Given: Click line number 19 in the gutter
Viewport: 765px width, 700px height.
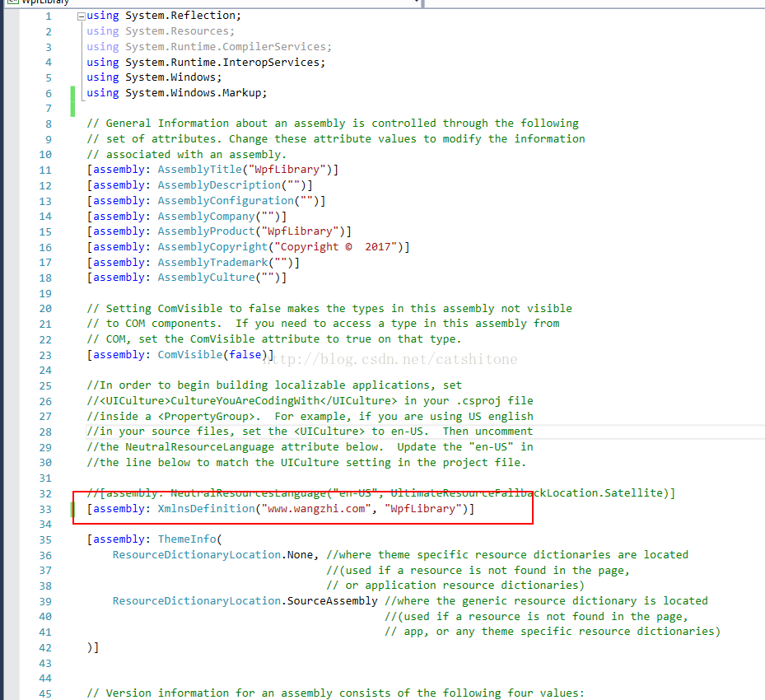Looking at the screenshot, I should coord(45,294).
